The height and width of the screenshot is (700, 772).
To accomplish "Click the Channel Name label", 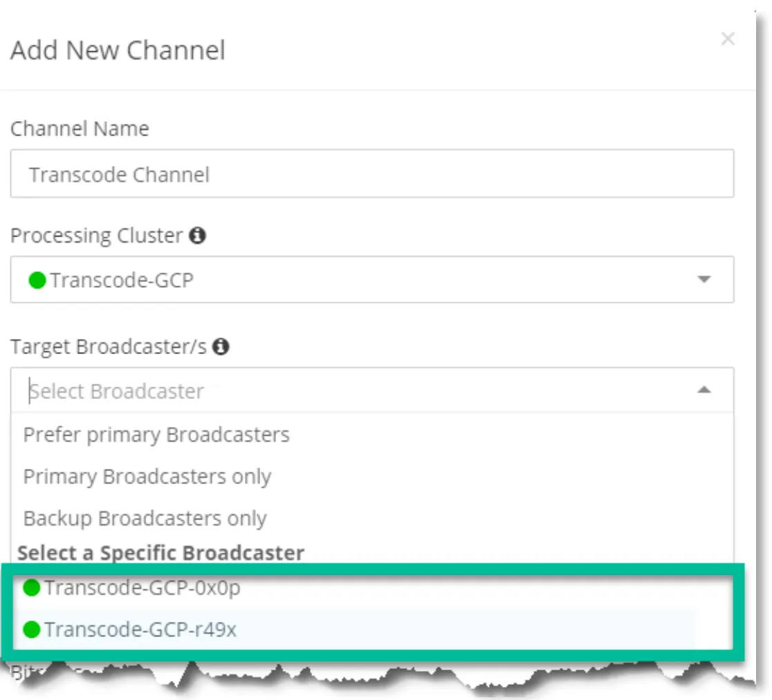I will pyautogui.click(x=80, y=129).
